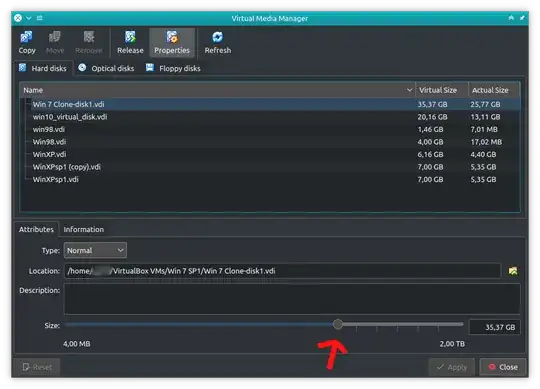This screenshot has height=389, width=540.
Task: Click the 25,77 GB actual size cell
Action: [485, 104]
